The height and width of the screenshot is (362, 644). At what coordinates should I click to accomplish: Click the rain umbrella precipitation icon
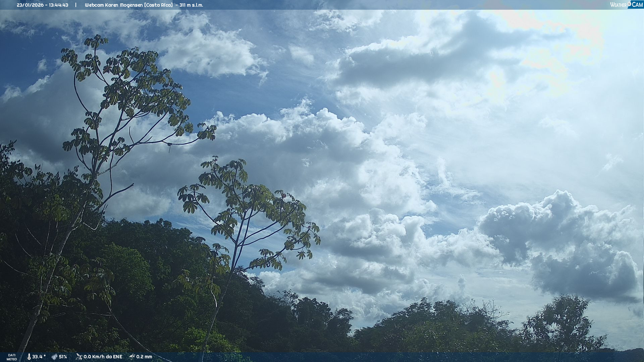coord(132,357)
